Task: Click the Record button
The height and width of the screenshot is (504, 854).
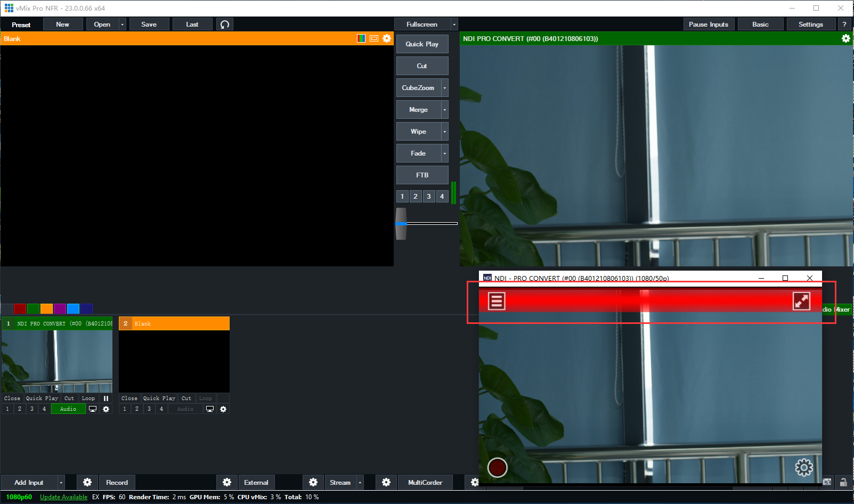Action: [117, 482]
